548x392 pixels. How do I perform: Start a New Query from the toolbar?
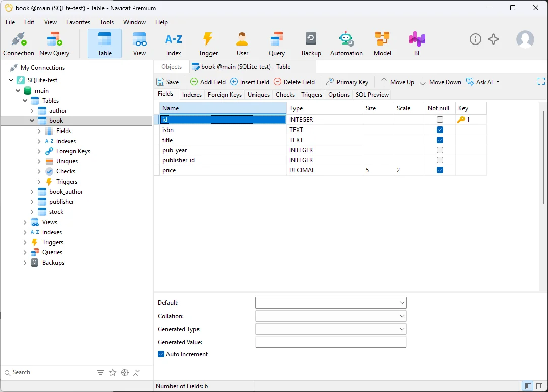point(54,44)
